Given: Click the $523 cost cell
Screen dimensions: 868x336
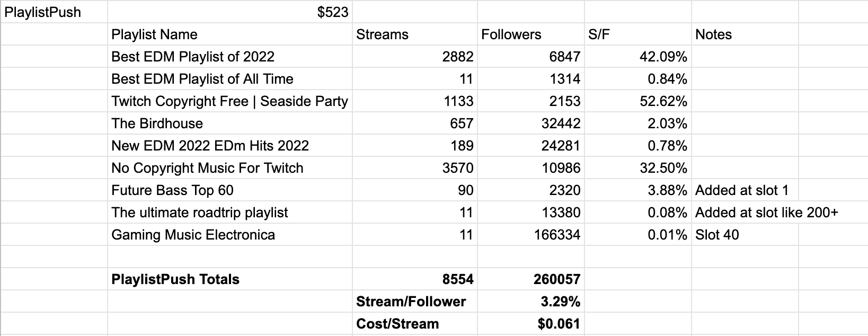Looking at the screenshot, I should 230,12.
